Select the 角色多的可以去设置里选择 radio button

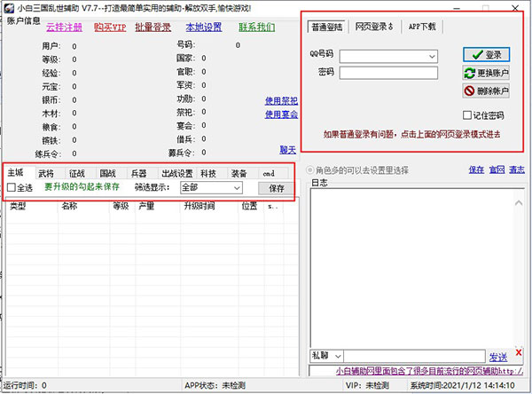(309, 169)
